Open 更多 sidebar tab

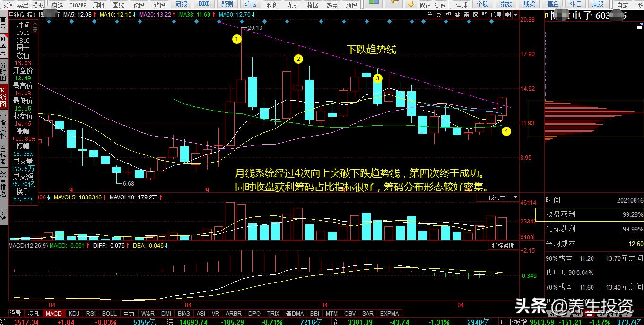tap(3, 214)
